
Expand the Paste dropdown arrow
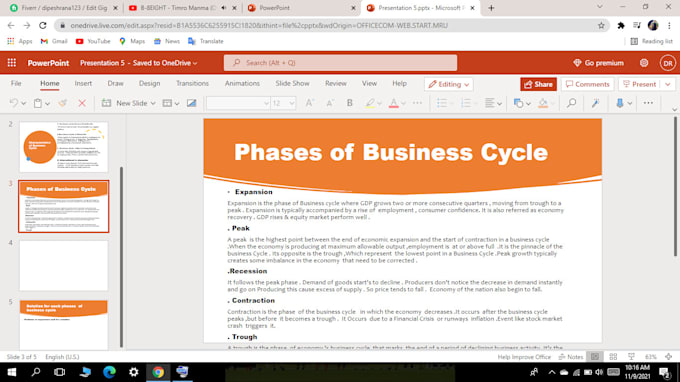coord(47,104)
